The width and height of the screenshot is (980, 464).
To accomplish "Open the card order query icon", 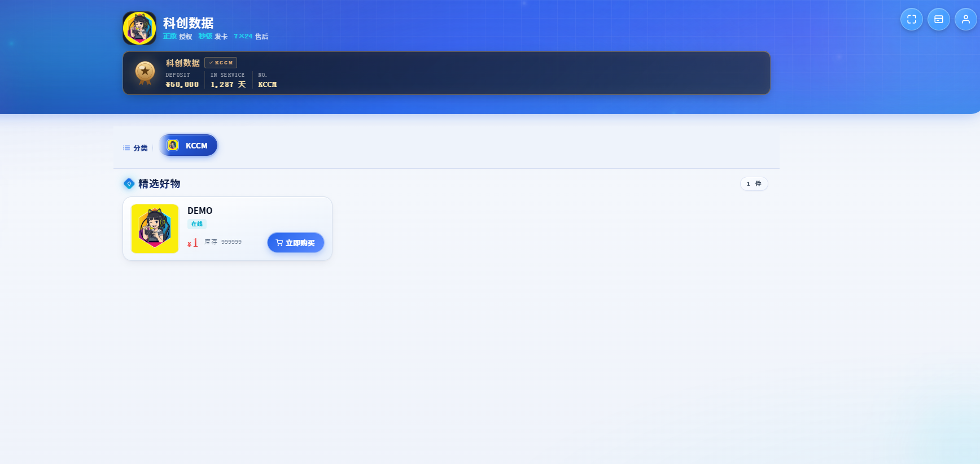I will (939, 19).
